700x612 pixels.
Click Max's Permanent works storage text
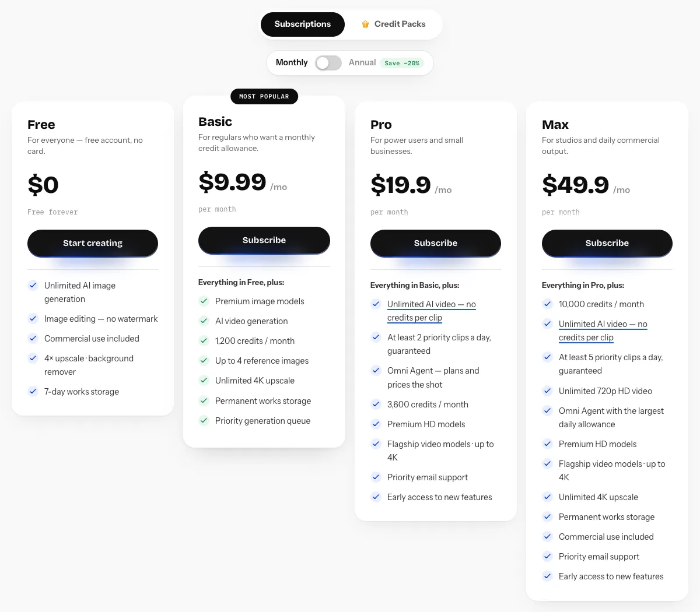point(607,517)
